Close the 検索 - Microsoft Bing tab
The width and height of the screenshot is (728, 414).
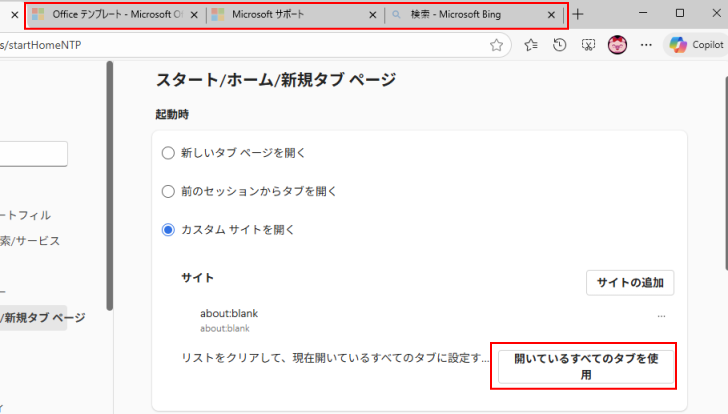551,15
